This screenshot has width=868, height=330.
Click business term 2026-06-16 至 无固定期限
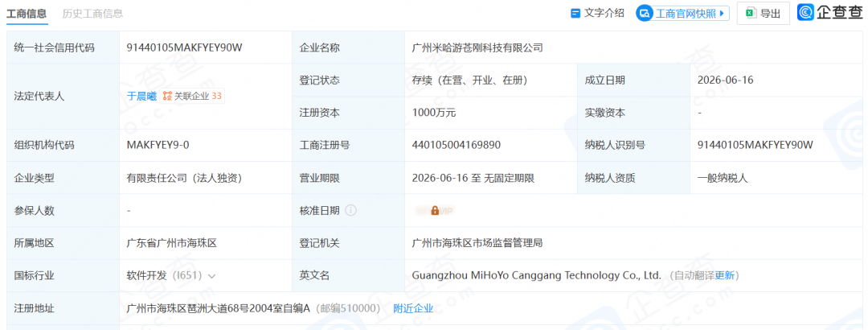473,178
